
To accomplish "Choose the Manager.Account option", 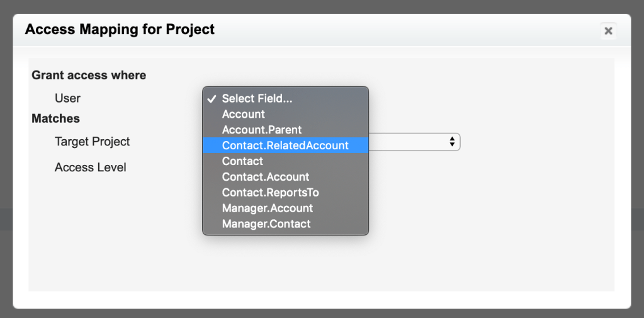I will 268,208.
